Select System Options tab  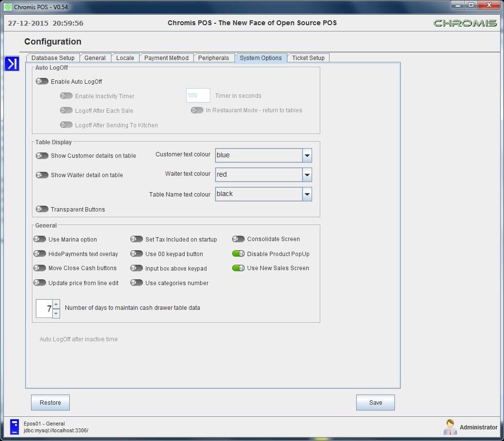[x=261, y=58]
